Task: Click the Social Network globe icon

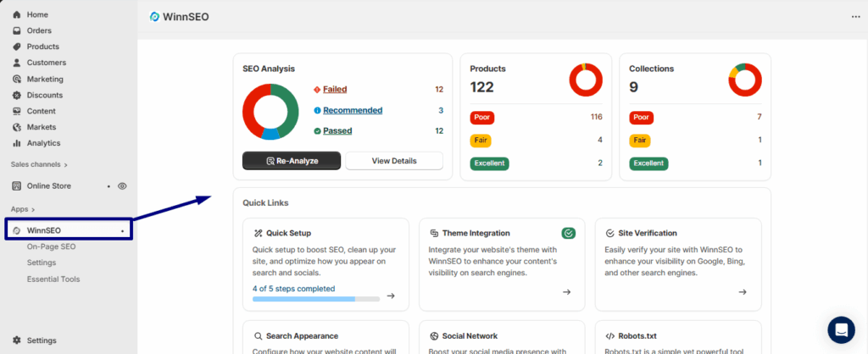Action: (x=434, y=335)
